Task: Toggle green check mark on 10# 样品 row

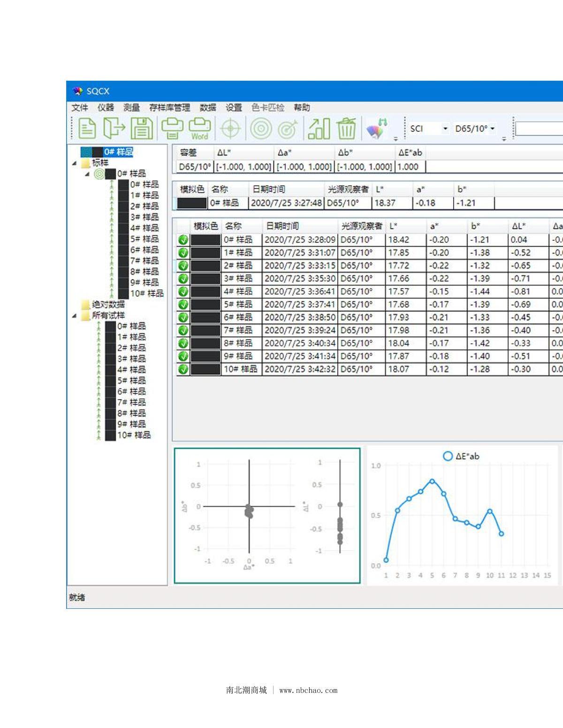Action: pyautogui.click(x=183, y=369)
